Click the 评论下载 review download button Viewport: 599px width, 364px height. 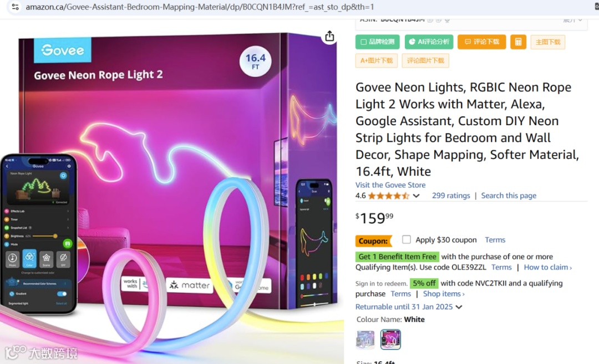coord(482,42)
